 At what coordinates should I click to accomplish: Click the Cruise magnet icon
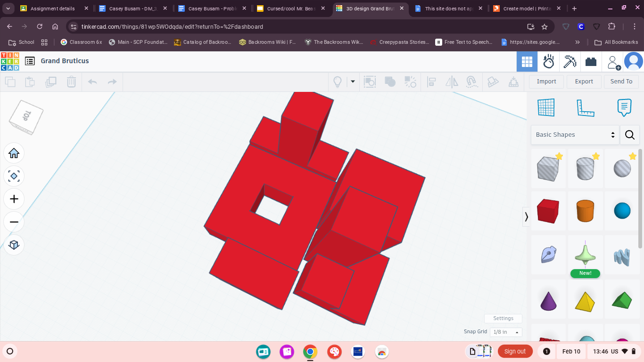pyautogui.click(x=472, y=82)
